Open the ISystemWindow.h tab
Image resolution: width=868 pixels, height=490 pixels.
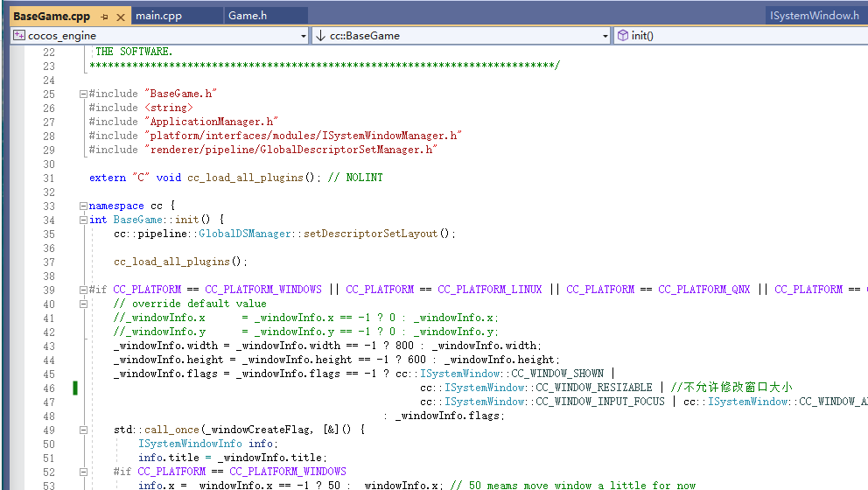click(815, 16)
